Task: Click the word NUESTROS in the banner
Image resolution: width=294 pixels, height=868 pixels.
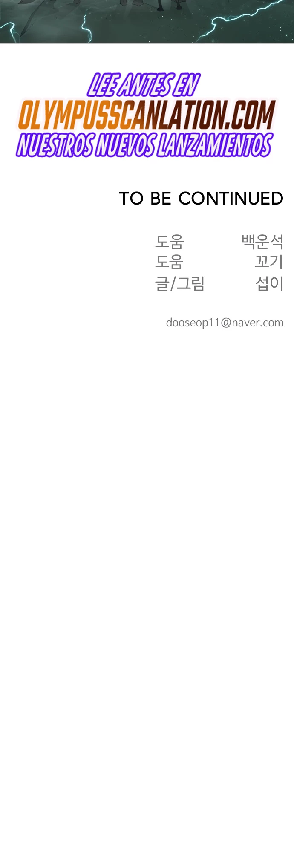Action: coord(55,145)
